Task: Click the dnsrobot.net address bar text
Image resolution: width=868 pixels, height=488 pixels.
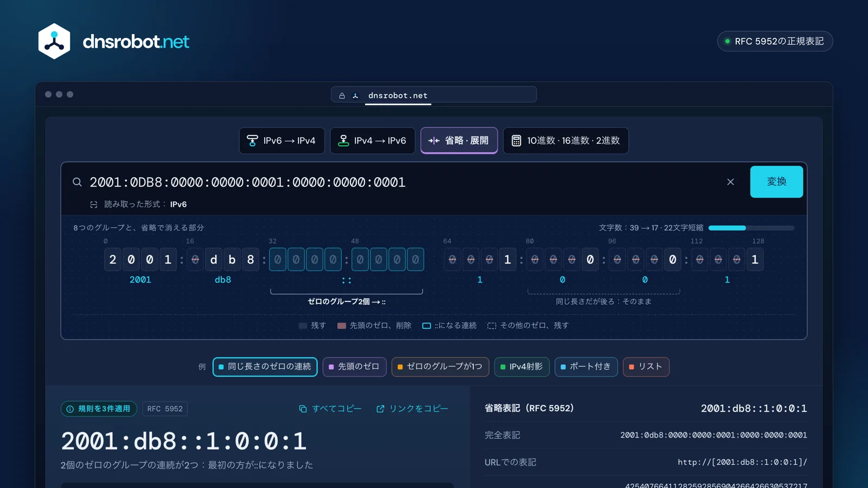Action: tap(398, 95)
